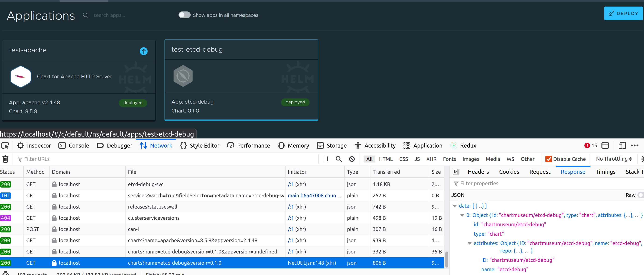Collapse the attributes object in JSON response
The image size is (644, 275).
click(x=470, y=243)
